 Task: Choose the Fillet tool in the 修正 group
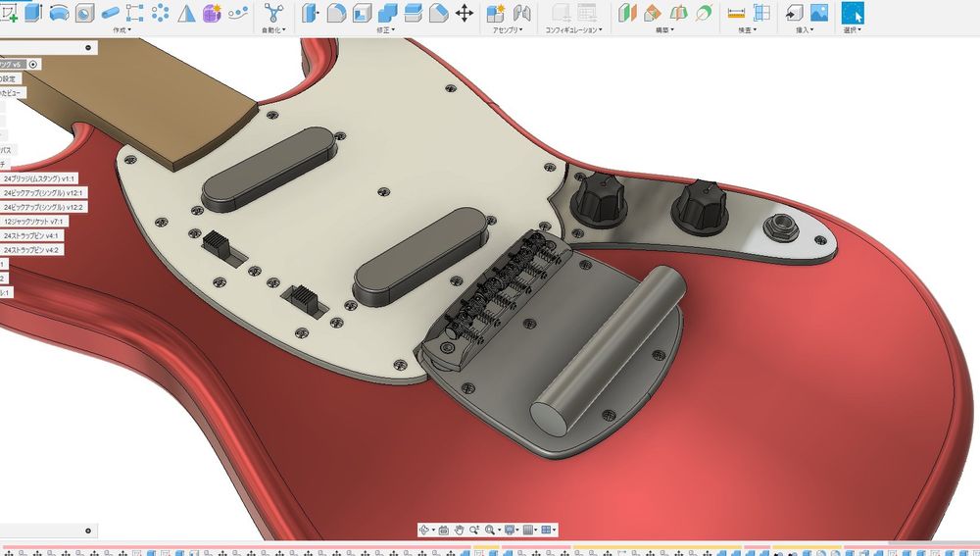[336, 13]
